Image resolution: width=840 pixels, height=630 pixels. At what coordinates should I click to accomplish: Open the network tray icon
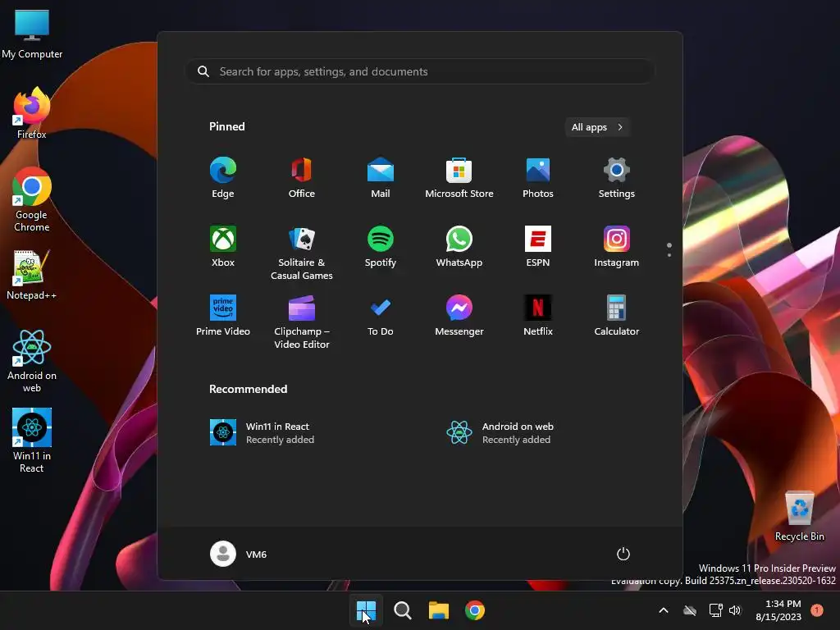click(715, 610)
